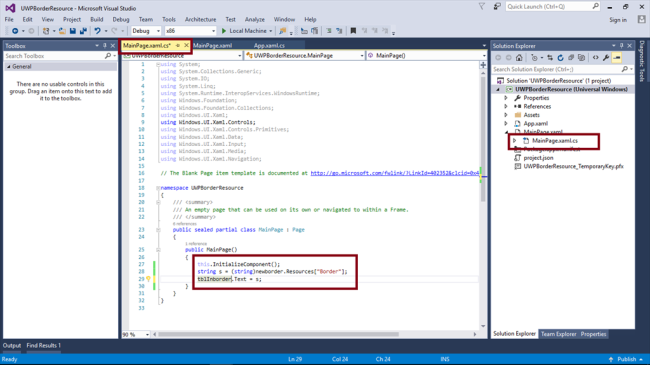Click Sign in at top right
This screenshot has width=650, height=365.
click(618, 20)
